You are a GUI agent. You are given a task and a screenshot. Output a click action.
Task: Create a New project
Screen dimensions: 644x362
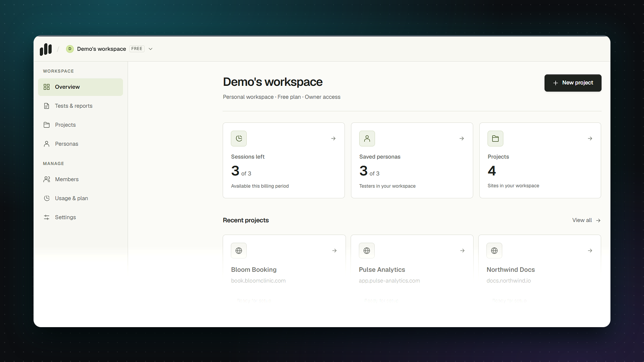[573, 83]
